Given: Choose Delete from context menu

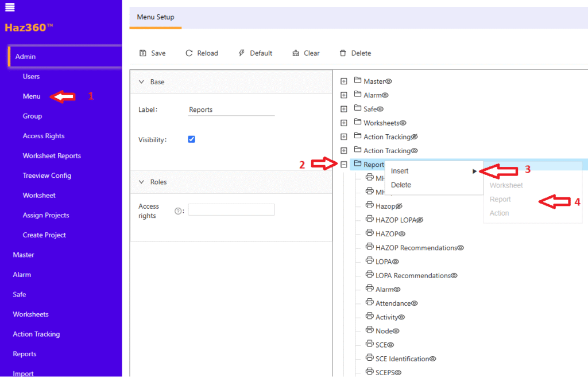Looking at the screenshot, I should (x=401, y=185).
